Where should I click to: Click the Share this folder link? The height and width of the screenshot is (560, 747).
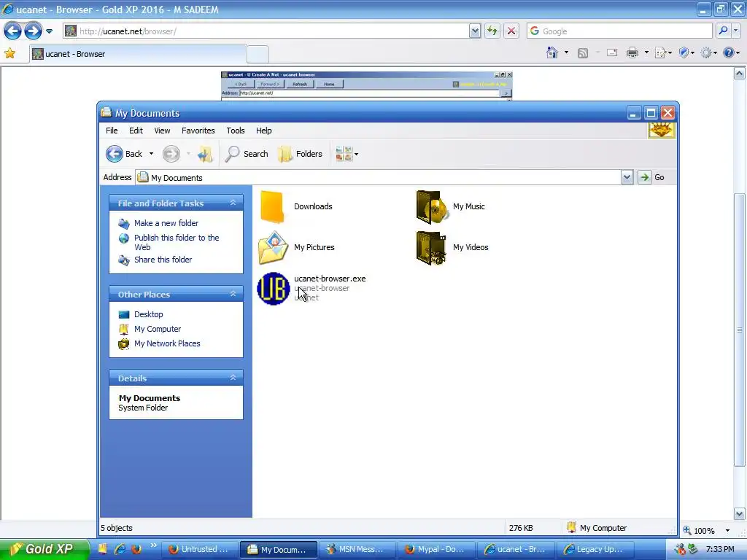(163, 260)
